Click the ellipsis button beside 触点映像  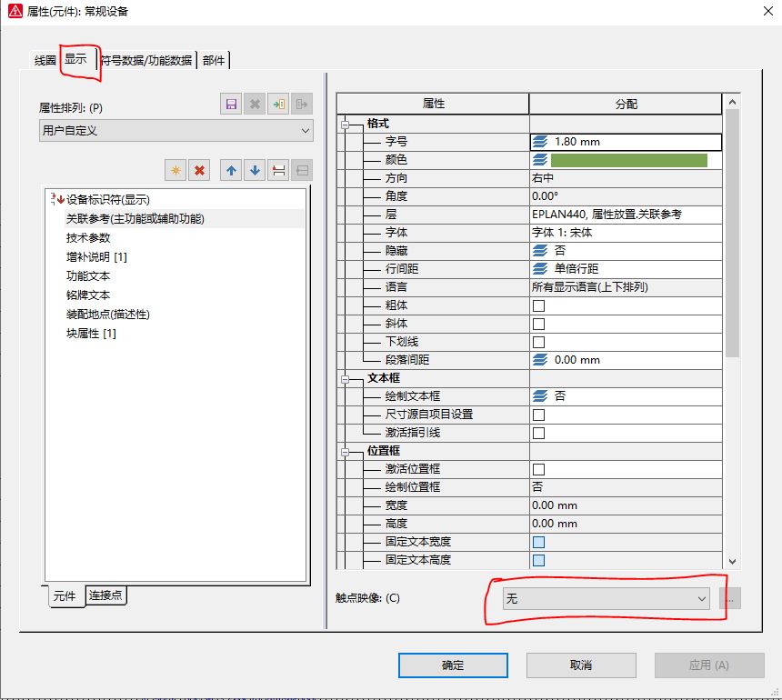click(730, 598)
